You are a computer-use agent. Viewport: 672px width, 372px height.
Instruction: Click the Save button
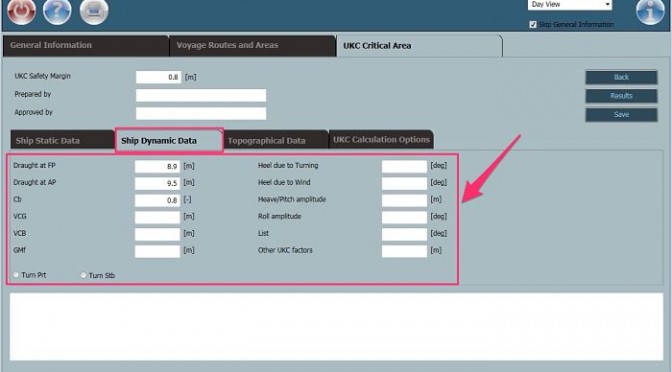point(621,114)
